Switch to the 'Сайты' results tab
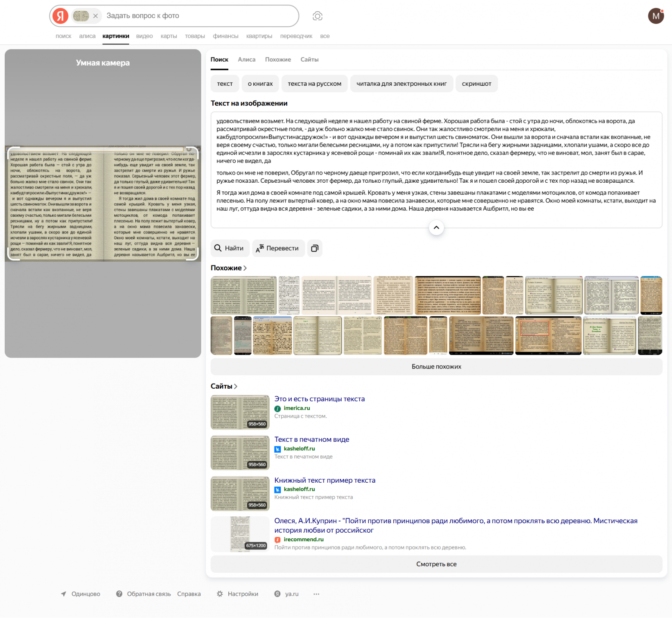This screenshot has height=618, width=672. pyautogui.click(x=310, y=59)
